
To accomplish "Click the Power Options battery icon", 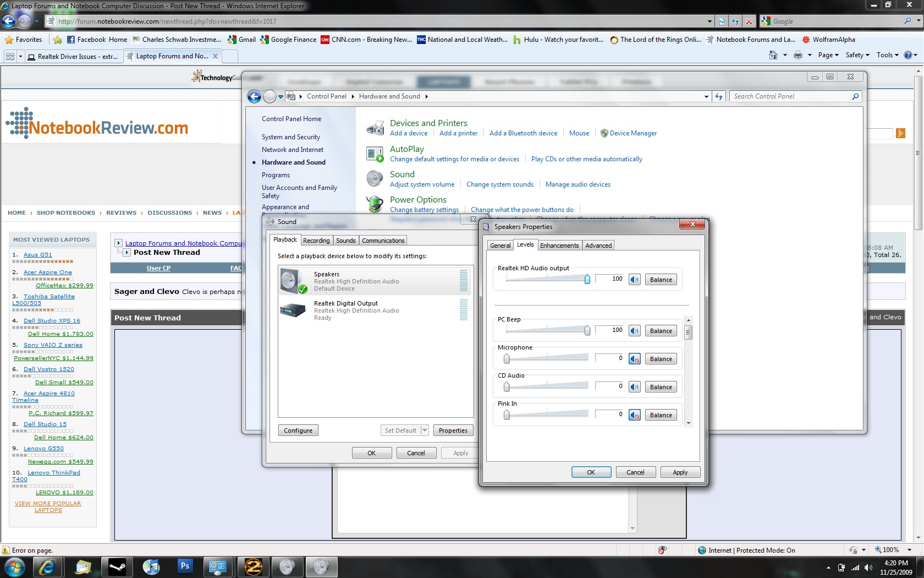I will (375, 204).
